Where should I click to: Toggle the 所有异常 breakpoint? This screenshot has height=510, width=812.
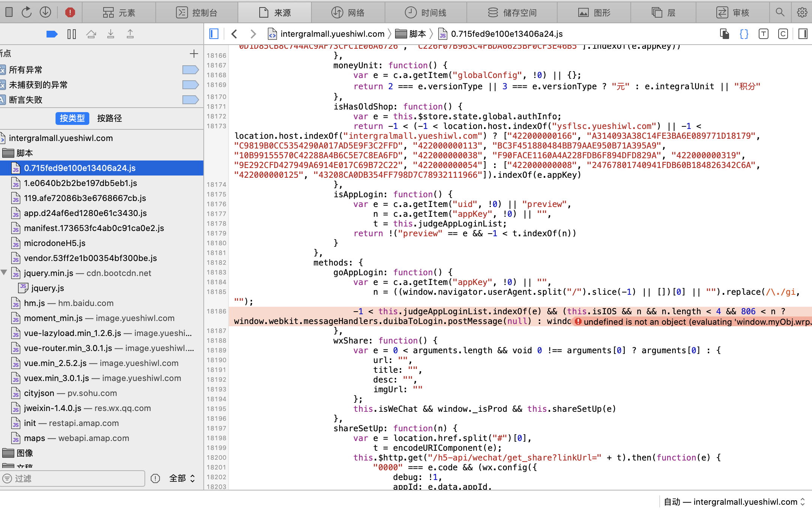tap(190, 70)
